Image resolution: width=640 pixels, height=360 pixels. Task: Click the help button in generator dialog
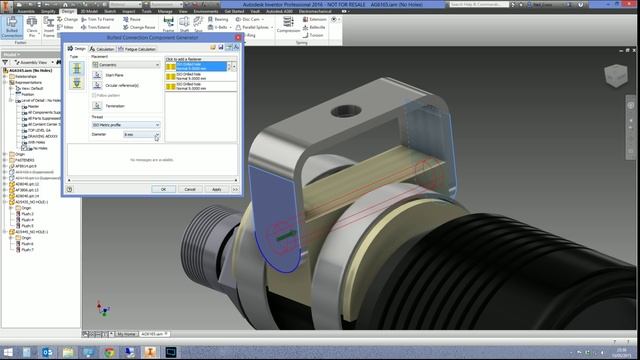[x=69, y=189]
